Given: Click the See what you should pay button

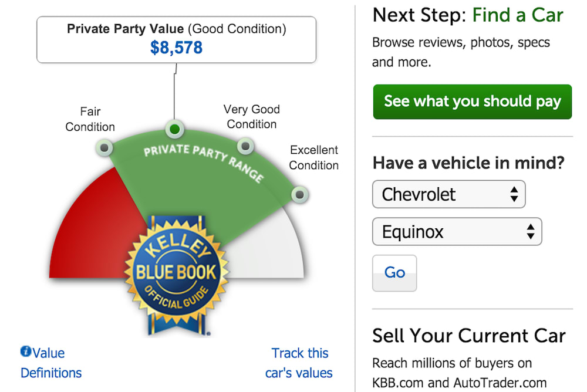Looking at the screenshot, I should [472, 101].
